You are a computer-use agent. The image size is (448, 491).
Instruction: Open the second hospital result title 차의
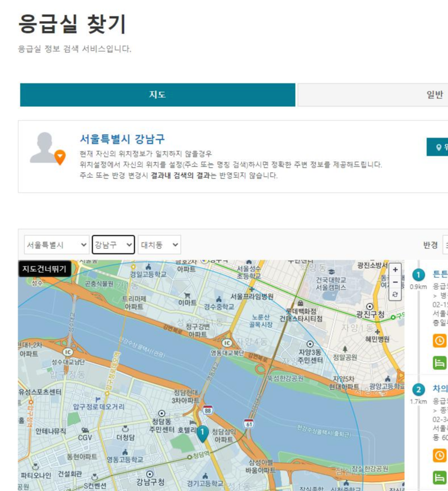click(x=440, y=389)
